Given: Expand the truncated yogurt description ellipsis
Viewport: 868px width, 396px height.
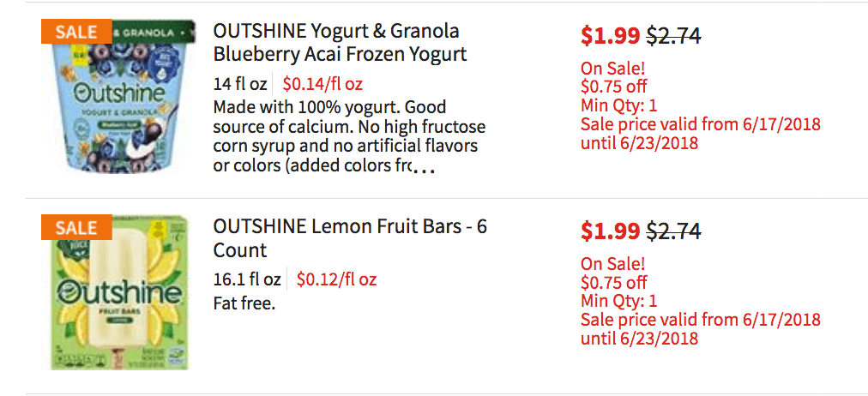Looking at the screenshot, I should (424, 169).
